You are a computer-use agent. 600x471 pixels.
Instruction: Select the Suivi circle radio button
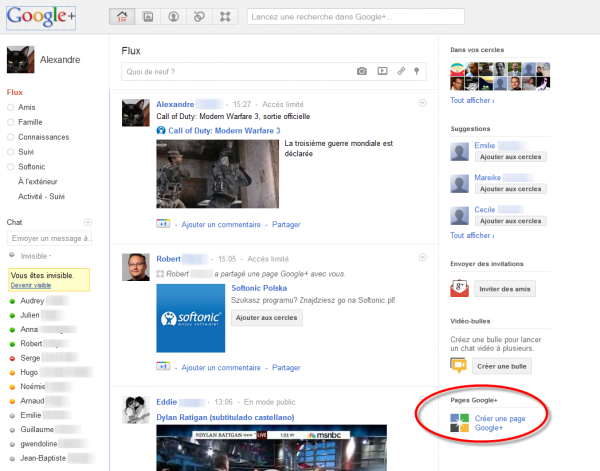coord(11,152)
